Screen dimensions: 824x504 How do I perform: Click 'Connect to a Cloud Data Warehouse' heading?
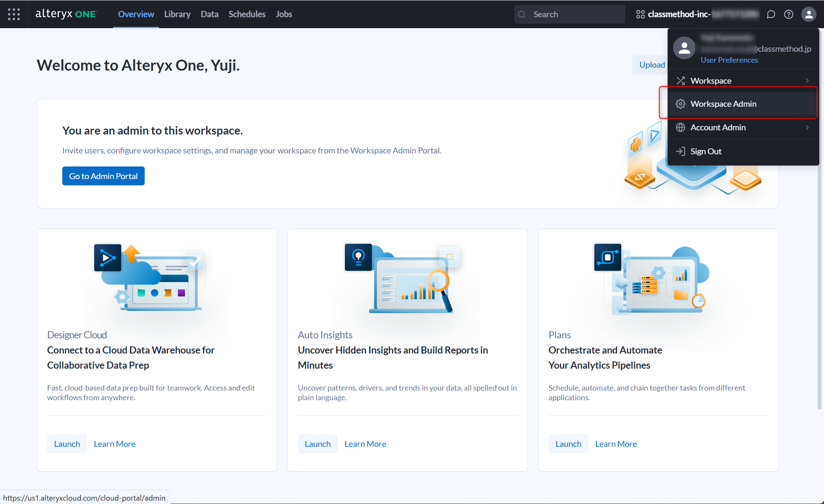click(x=131, y=358)
